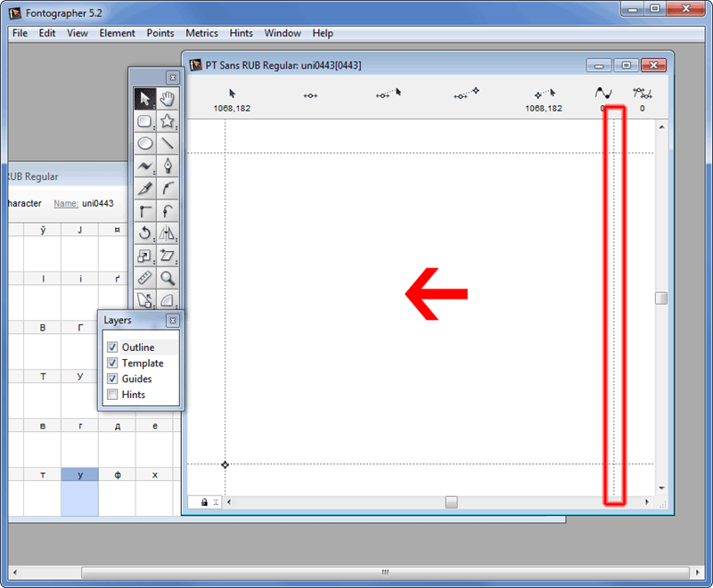The width and height of the screenshot is (713, 588).
Task: Open the Metrics menu
Action: click(x=201, y=33)
